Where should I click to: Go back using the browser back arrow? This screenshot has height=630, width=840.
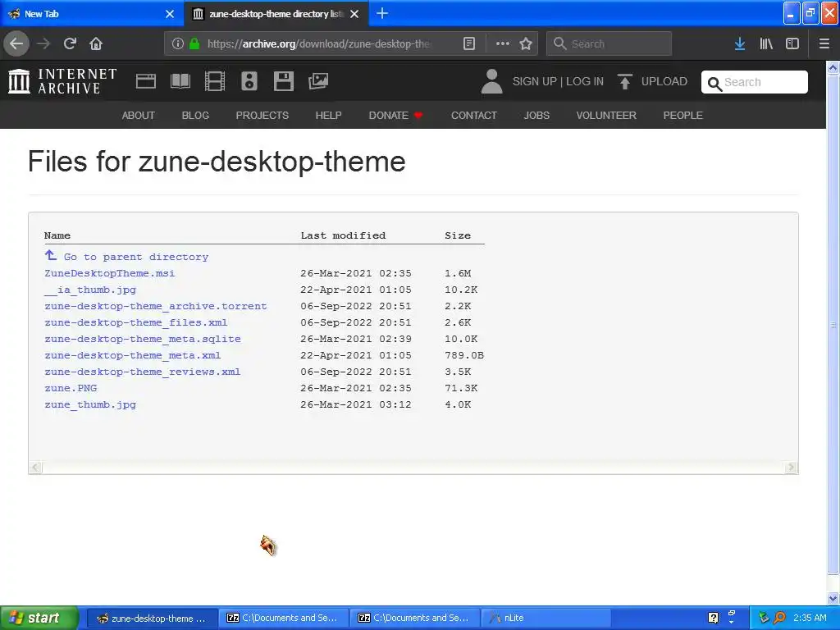[x=16, y=43]
